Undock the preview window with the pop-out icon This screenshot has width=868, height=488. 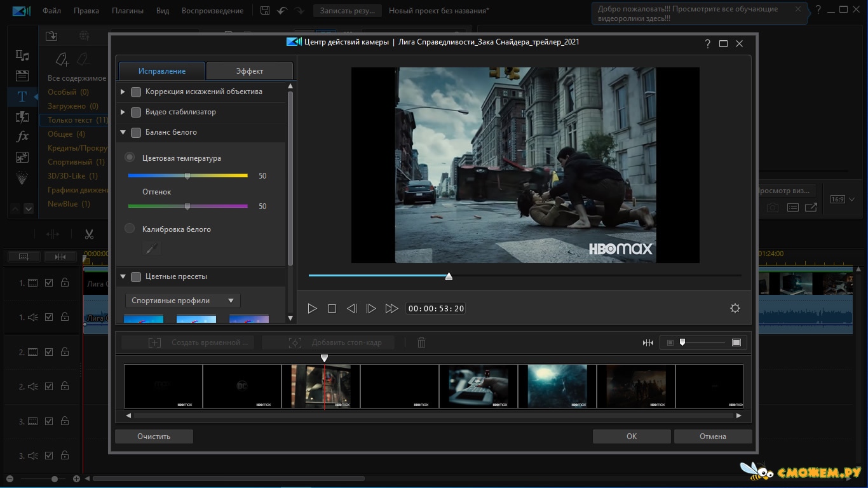tap(811, 207)
